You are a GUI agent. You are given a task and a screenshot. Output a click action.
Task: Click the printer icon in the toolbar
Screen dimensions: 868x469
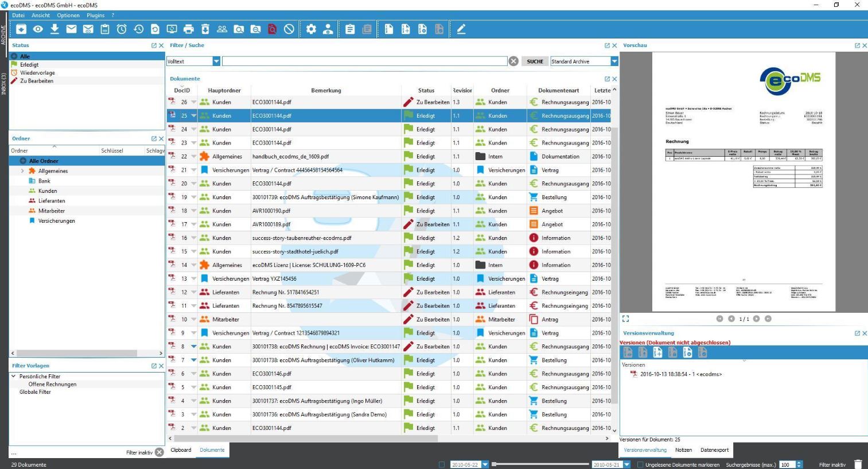tap(188, 29)
